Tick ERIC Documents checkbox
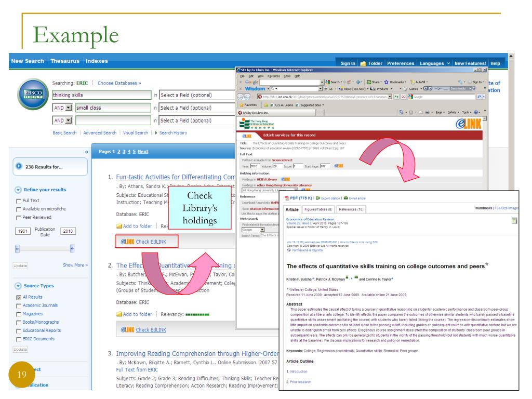 click(x=19, y=340)
